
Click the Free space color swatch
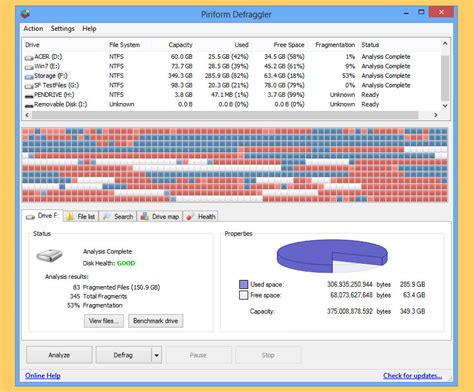tap(244, 295)
